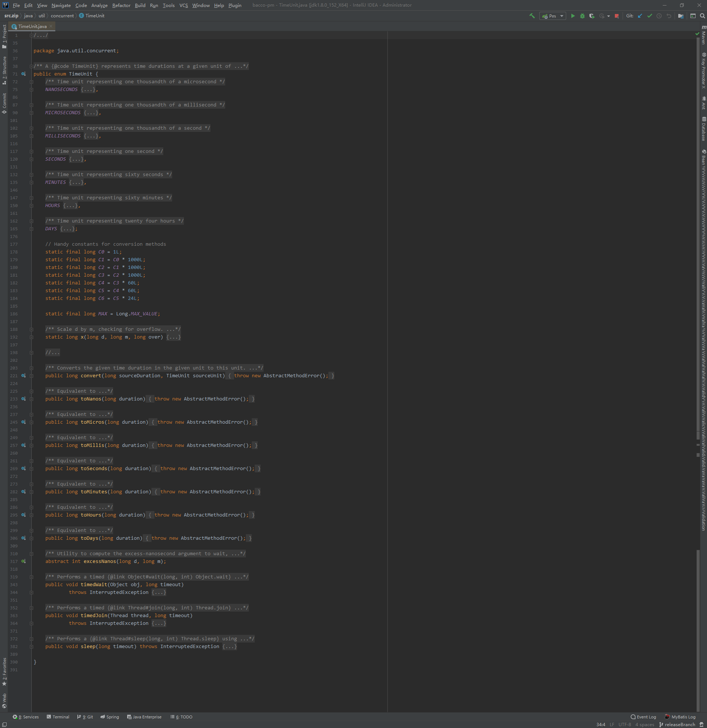707x728 pixels.
Task: Show Git history clock icon
Action: tap(659, 16)
